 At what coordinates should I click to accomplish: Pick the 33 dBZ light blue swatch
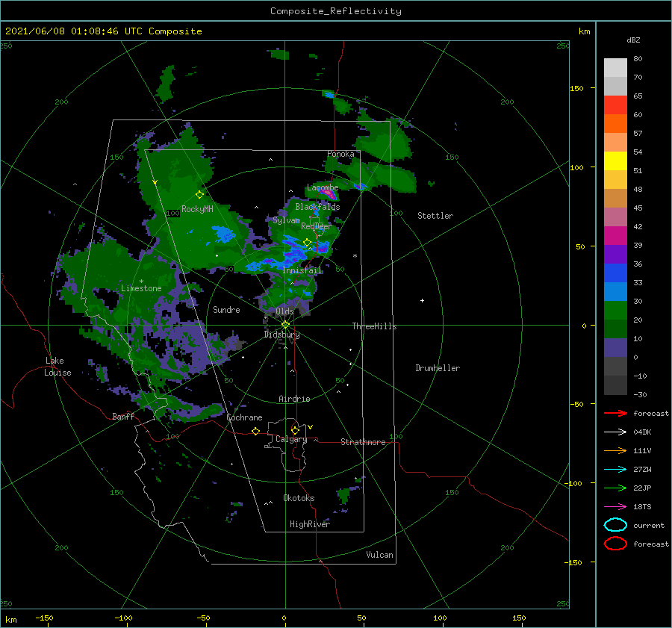[x=615, y=291]
